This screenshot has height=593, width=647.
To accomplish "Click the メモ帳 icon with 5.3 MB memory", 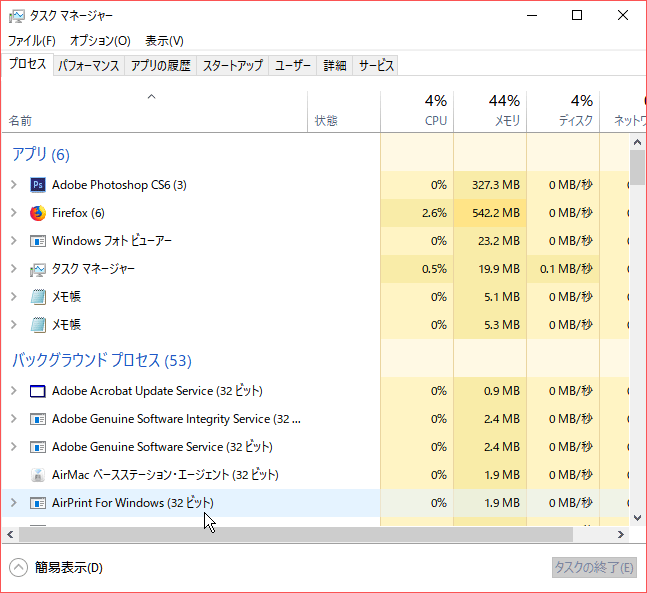I will click(x=38, y=325).
